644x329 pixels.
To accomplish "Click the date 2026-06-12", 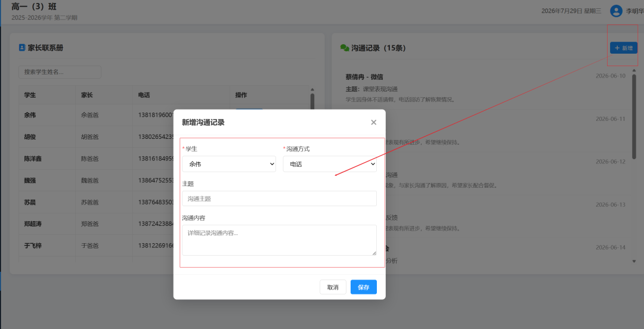I will point(611,162).
